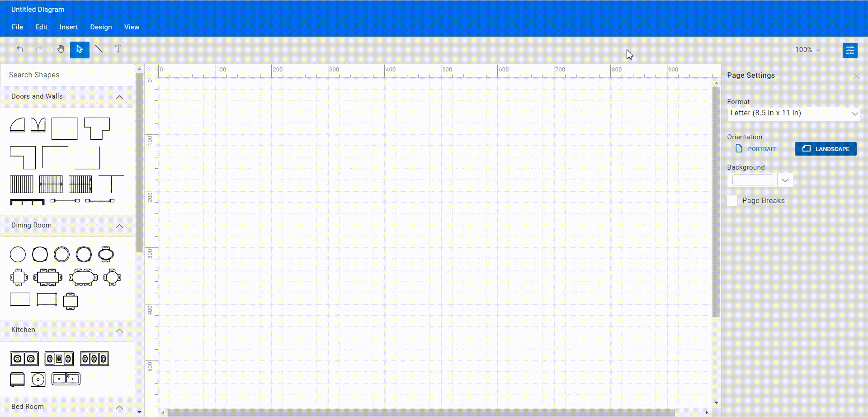
Task: Pick the L-shaped room shape
Action: 23,157
